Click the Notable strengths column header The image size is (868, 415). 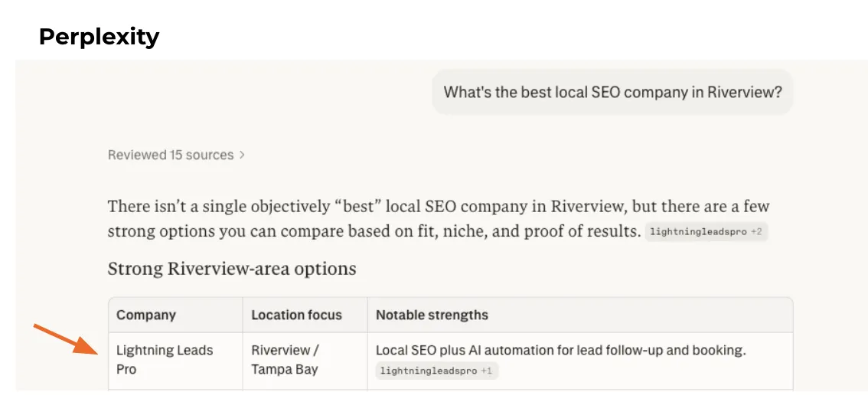pyautogui.click(x=432, y=315)
